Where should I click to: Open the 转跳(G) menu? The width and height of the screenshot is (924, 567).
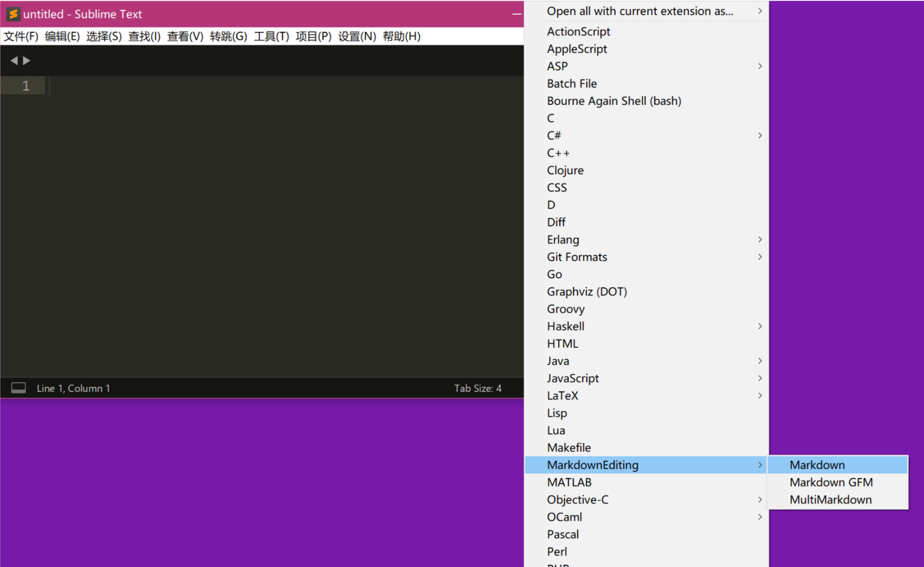pos(228,37)
